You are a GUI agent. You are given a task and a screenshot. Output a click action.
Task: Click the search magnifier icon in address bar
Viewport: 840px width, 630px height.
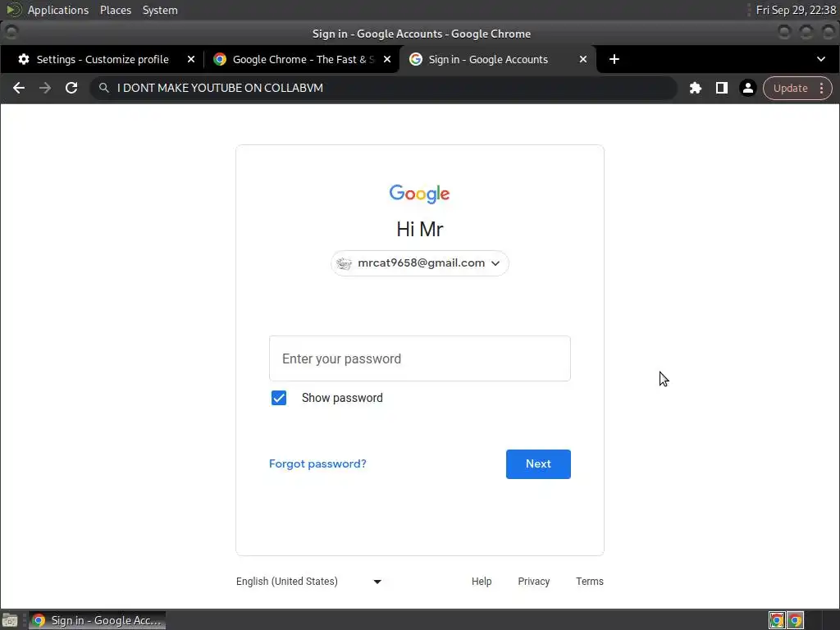coord(104,88)
